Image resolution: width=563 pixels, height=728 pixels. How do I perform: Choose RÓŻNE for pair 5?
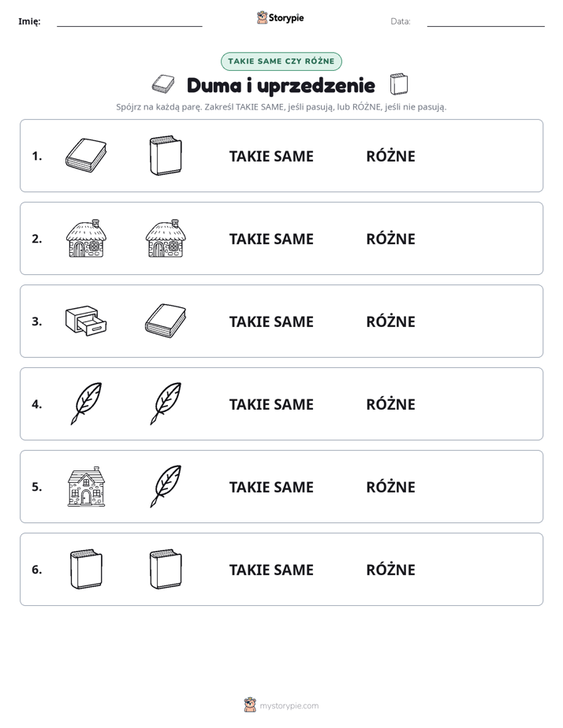390,487
